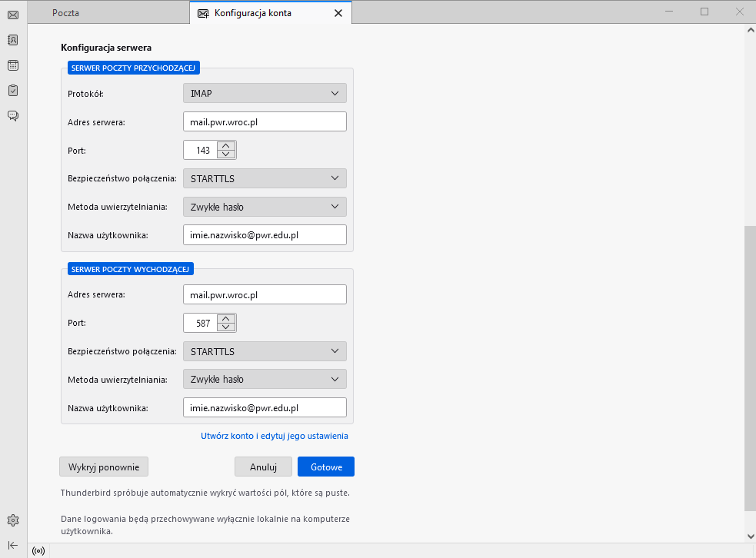
Task: Decrease outgoing port 587 with down arrow
Action: point(226,327)
